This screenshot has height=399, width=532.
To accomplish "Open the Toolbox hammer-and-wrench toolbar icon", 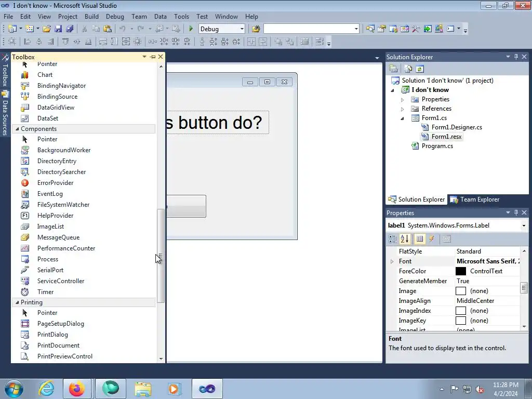I will (x=416, y=29).
